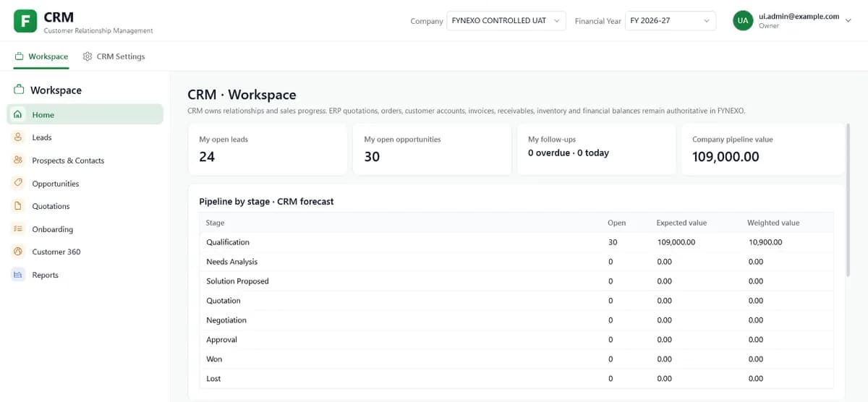Image resolution: width=868 pixels, height=402 pixels.
Task: Click the Won stage row
Action: pos(516,359)
